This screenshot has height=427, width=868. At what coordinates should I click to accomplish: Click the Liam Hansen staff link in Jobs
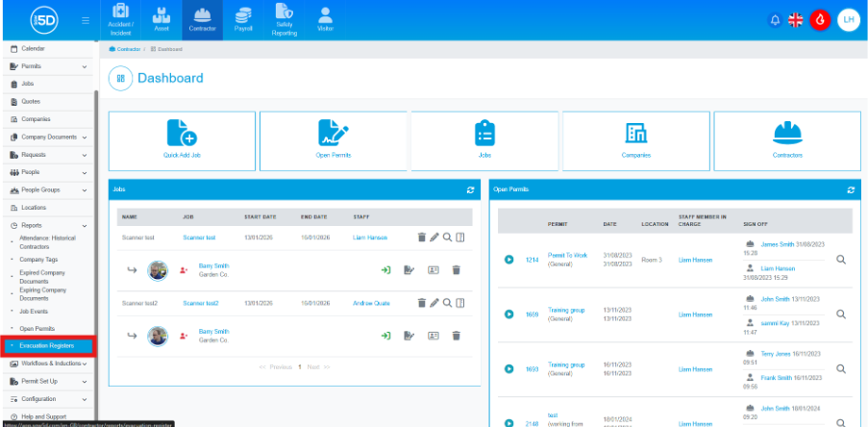pos(370,238)
